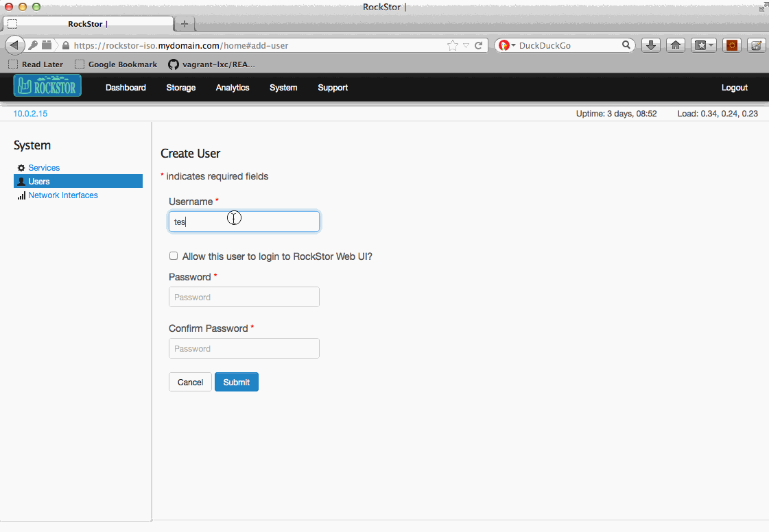The width and height of the screenshot is (769, 532).
Task: Open the Services sidebar link
Action: click(x=44, y=168)
